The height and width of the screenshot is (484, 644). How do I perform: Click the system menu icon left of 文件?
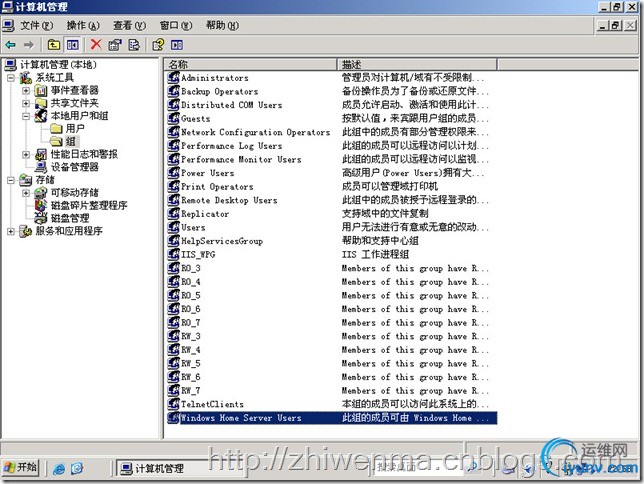click(x=9, y=25)
